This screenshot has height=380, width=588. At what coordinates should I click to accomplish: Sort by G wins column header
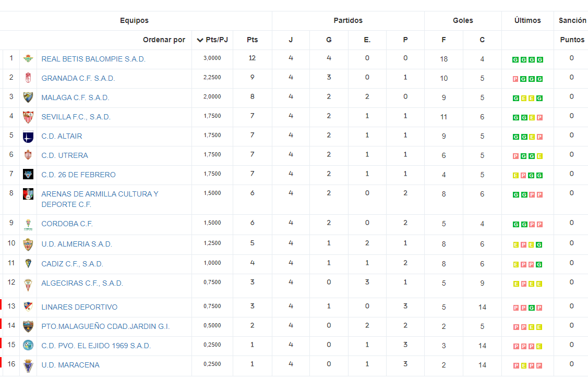pyautogui.click(x=329, y=40)
